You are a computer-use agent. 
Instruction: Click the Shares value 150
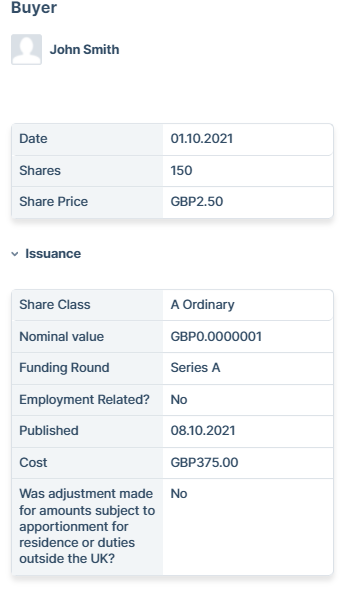pos(181,170)
